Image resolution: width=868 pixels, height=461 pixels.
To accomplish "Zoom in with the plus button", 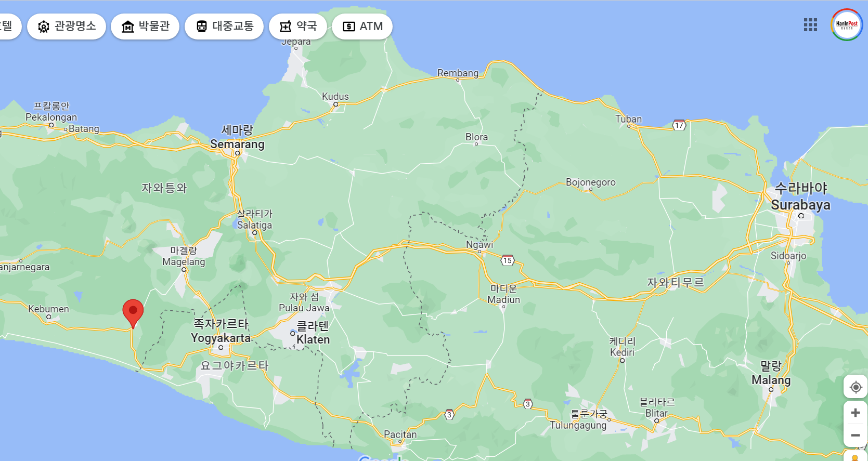I will coord(856,413).
